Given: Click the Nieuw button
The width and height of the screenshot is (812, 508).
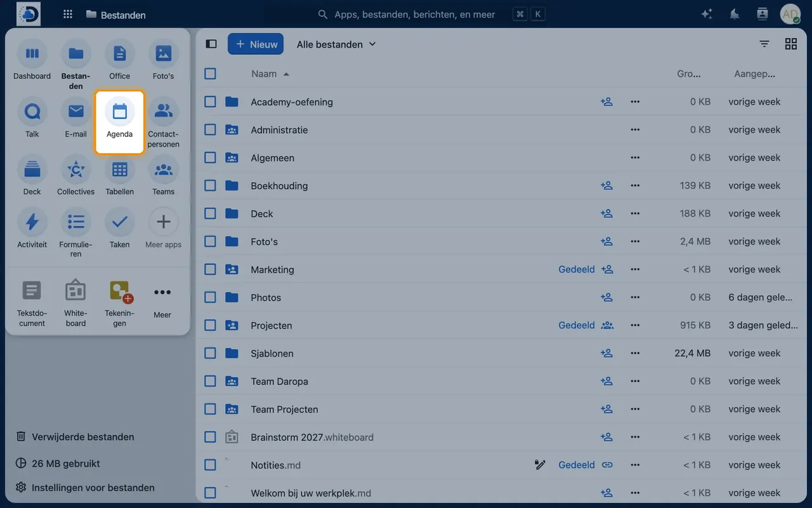Looking at the screenshot, I should tap(256, 44).
